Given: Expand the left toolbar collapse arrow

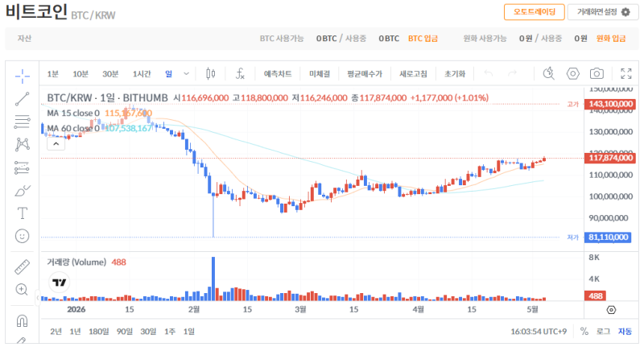Looking at the screenshot, I should click(x=37, y=297).
